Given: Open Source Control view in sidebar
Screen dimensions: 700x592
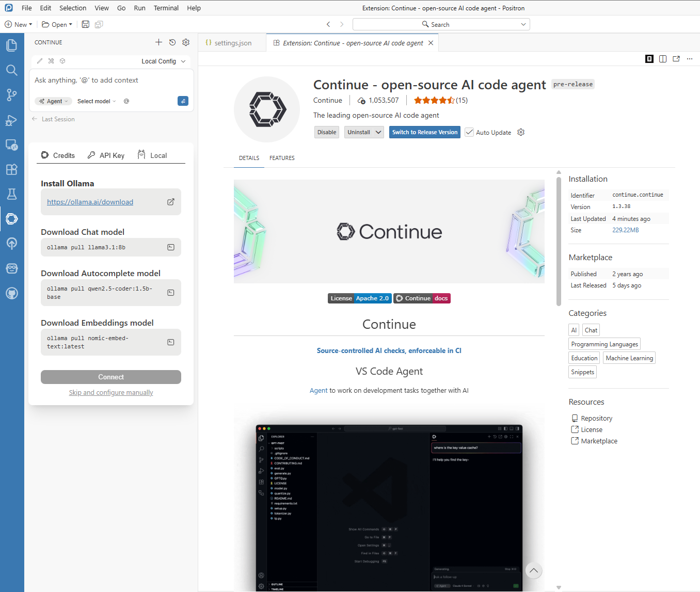Looking at the screenshot, I should (11, 95).
